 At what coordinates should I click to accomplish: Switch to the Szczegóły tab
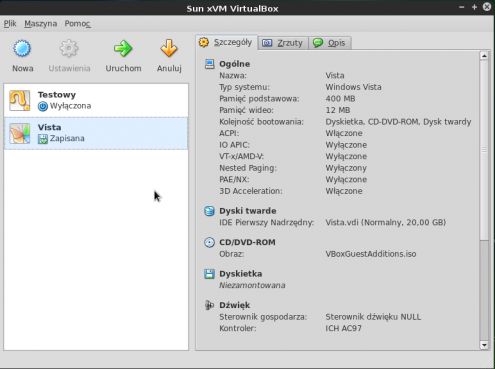[x=227, y=42]
